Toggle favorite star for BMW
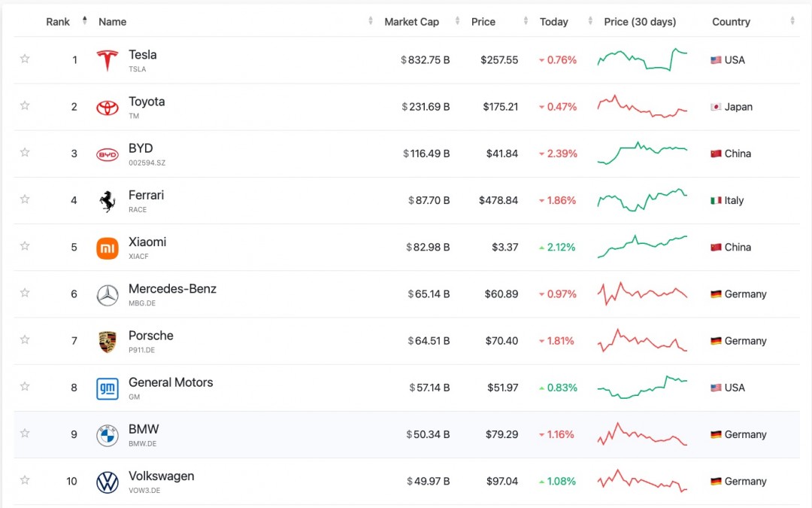Viewport: 812px width, 508px height. click(x=25, y=433)
